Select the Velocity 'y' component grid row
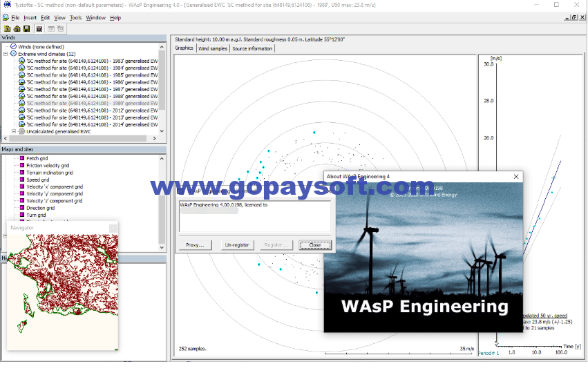This screenshot has height=375, width=588. [x=55, y=194]
